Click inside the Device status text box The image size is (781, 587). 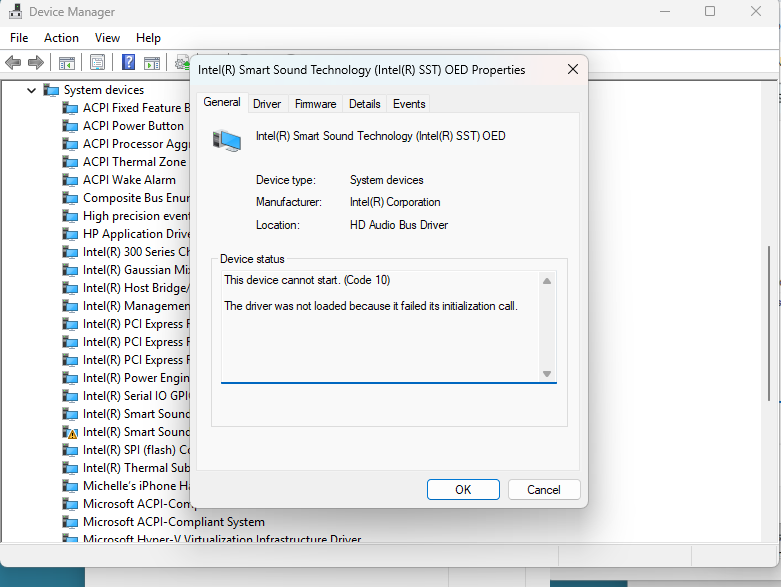pos(381,327)
